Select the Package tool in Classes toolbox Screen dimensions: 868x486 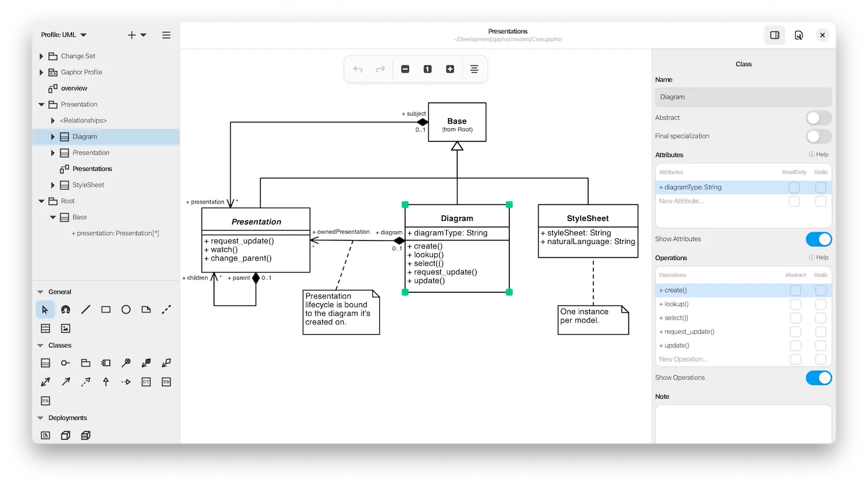(x=86, y=363)
